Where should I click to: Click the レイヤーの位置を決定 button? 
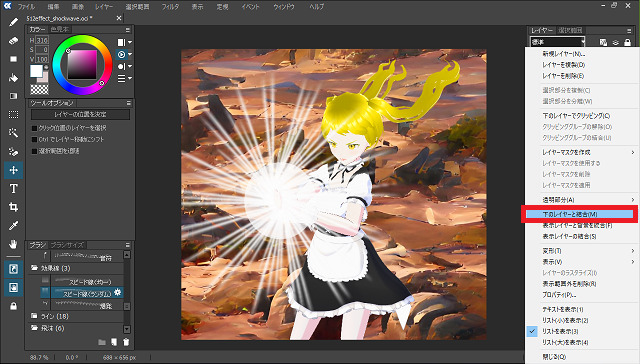[80, 115]
